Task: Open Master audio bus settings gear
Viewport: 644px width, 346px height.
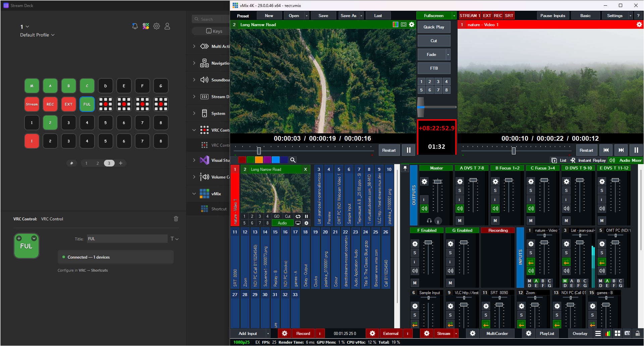Action: click(424, 182)
